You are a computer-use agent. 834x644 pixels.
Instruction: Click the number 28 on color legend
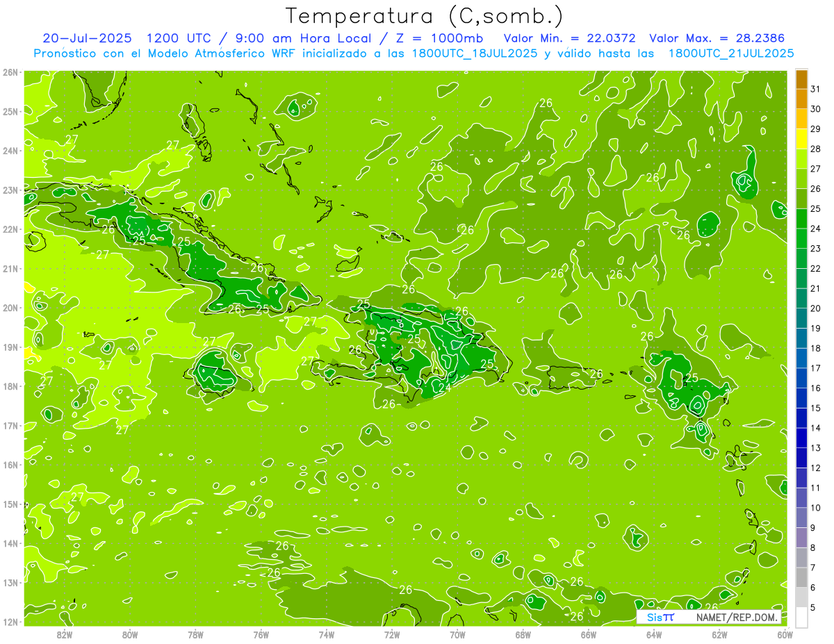816,149
